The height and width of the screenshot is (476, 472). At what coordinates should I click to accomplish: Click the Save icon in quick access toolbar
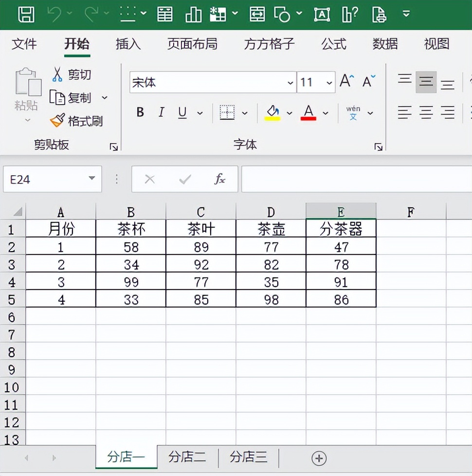coord(26,15)
